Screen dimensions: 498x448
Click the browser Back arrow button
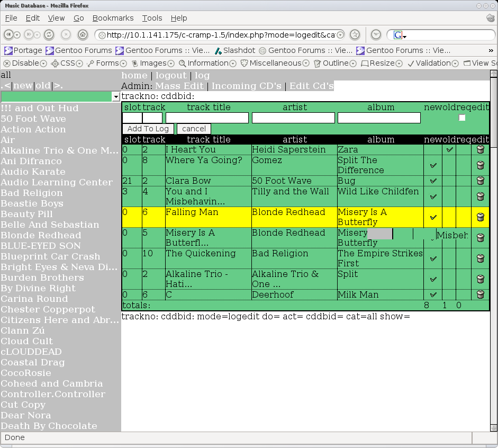tap(9, 34)
